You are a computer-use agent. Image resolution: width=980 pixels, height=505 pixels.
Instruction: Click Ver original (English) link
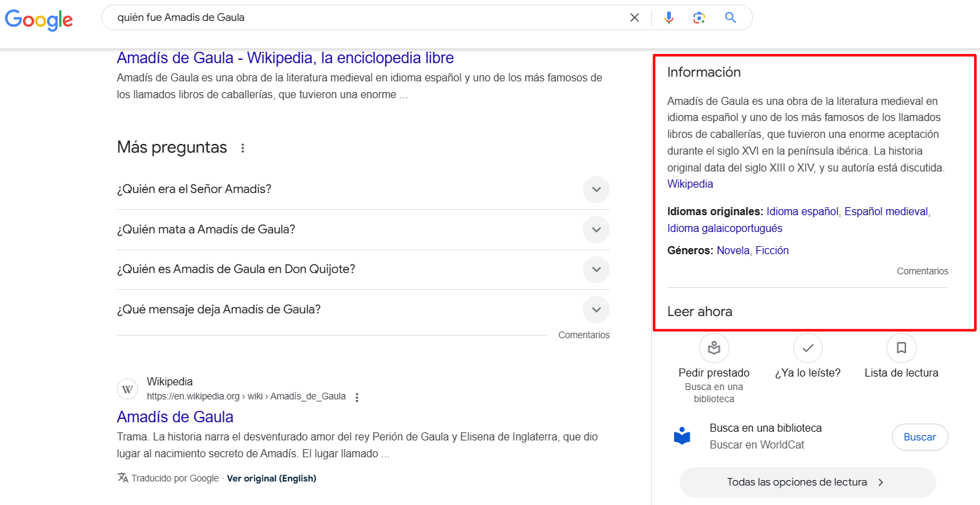271,478
